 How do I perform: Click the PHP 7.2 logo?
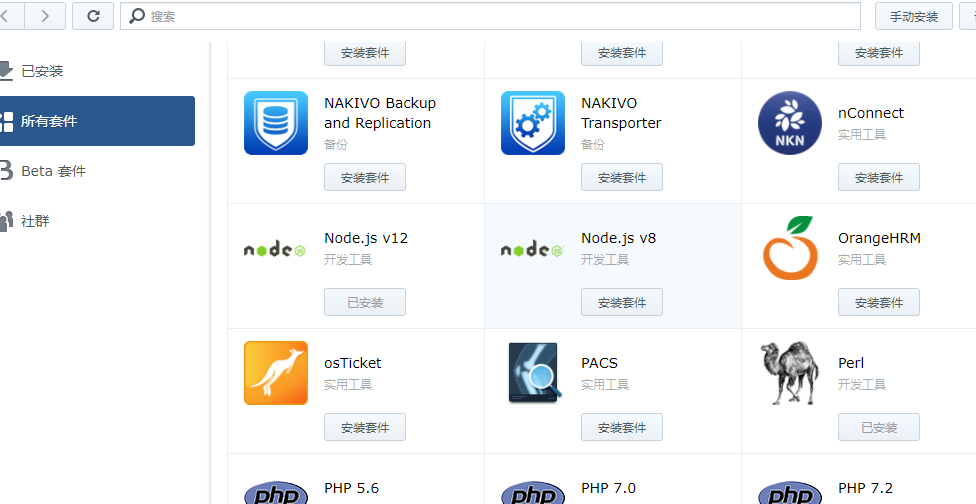pos(790,492)
